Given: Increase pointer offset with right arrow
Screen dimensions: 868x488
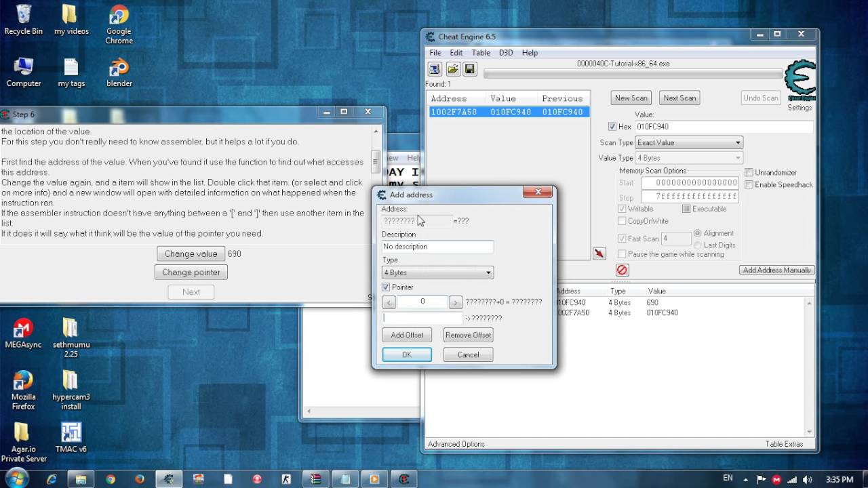Looking at the screenshot, I should [456, 302].
